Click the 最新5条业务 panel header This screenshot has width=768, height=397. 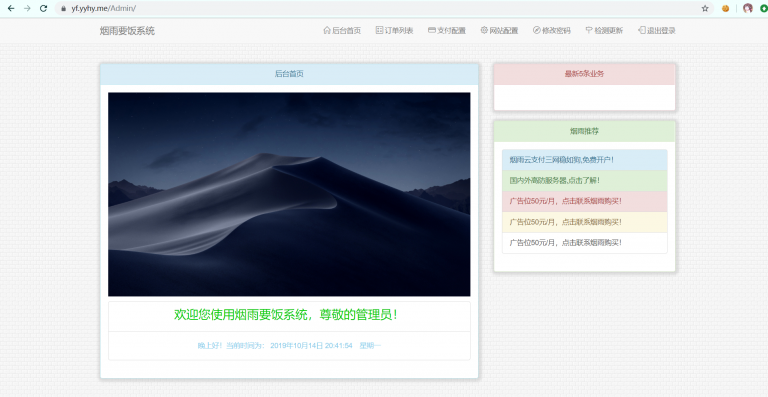point(584,74)
